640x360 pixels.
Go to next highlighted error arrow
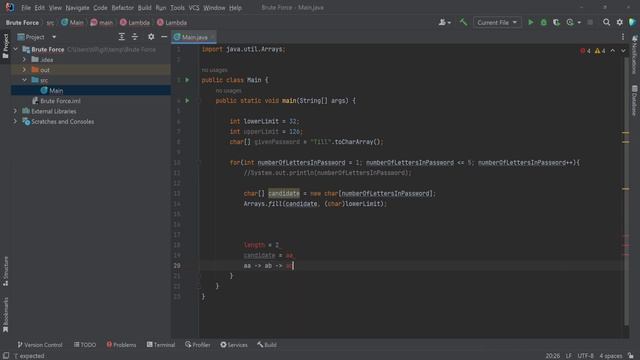623,51
